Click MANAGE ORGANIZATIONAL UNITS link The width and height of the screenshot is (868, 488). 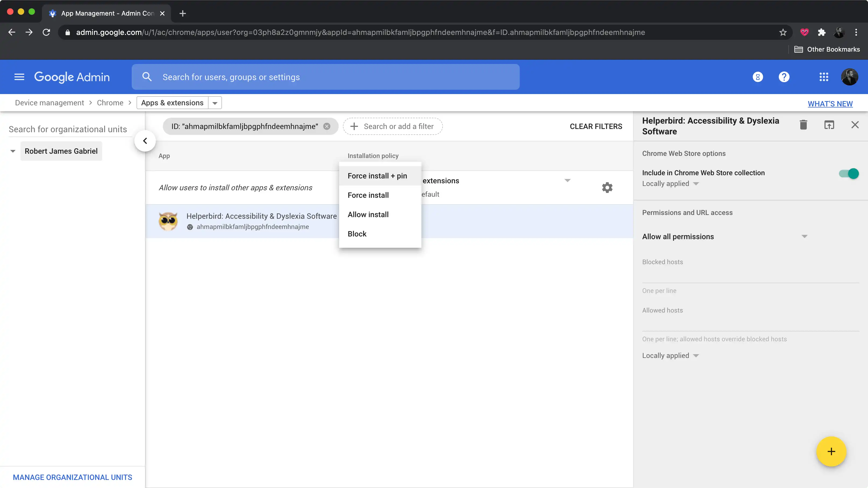[73, 477]
